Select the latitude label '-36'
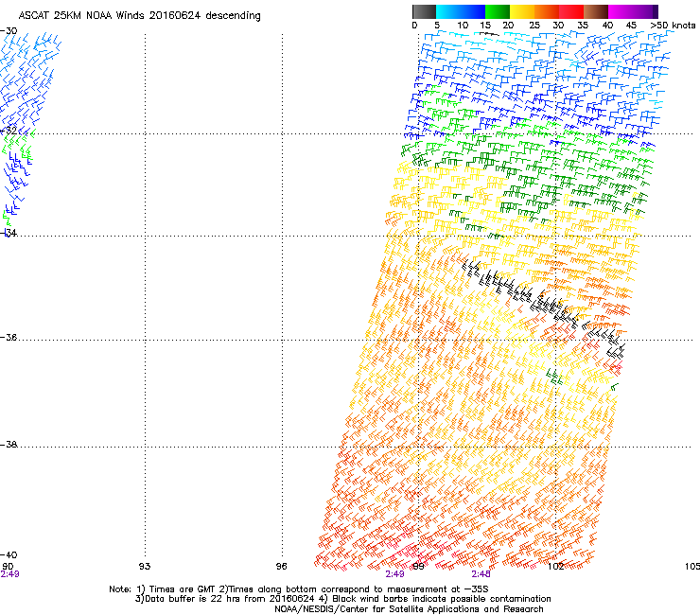 click(9, 337)
